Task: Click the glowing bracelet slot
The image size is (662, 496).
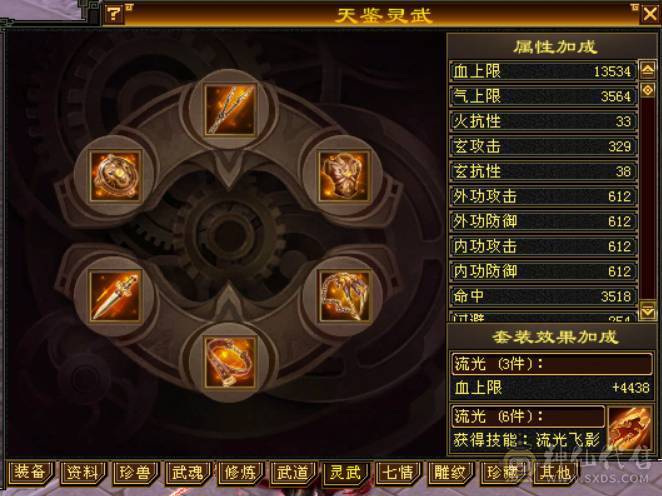Action: pyautogui.click(x=230, y=362)
